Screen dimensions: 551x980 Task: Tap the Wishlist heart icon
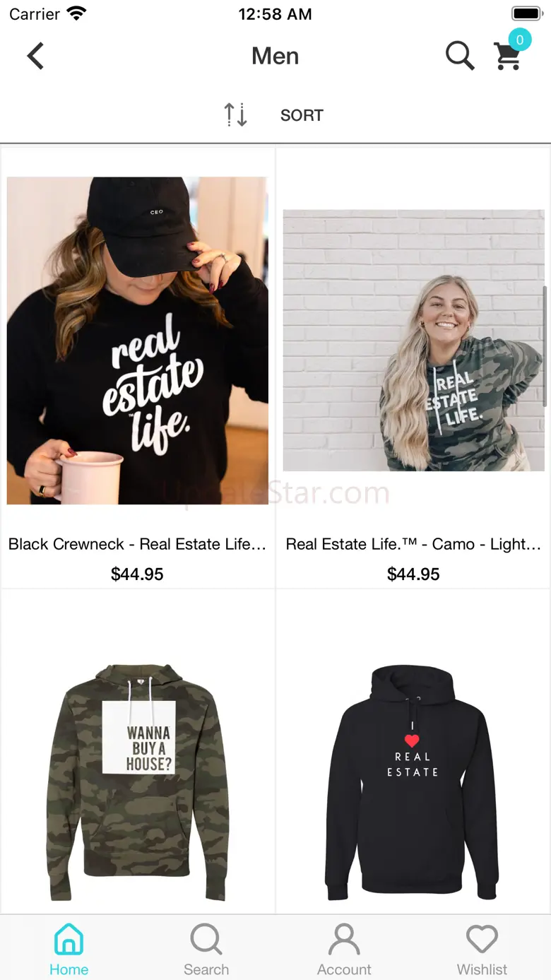click(482, 940)
